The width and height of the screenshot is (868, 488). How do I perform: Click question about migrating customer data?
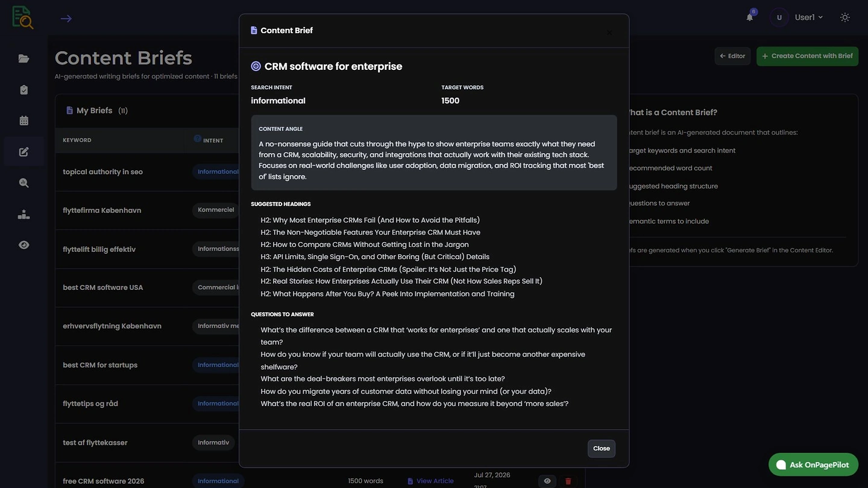[x=406, y=391]
